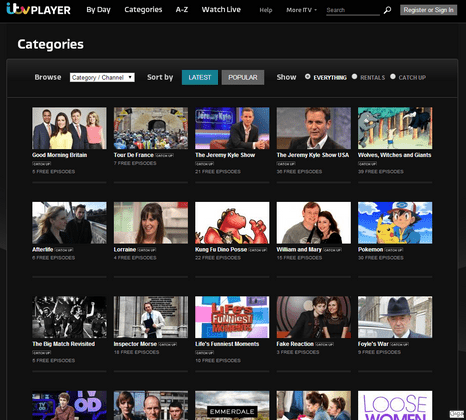The image size is (466, 420).
Task: Open the Category / Channel dropdown
Action: (102, 77)
